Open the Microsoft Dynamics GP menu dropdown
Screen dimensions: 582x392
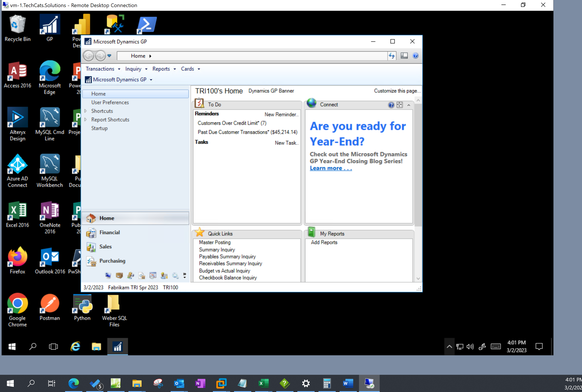coord(119,79)
